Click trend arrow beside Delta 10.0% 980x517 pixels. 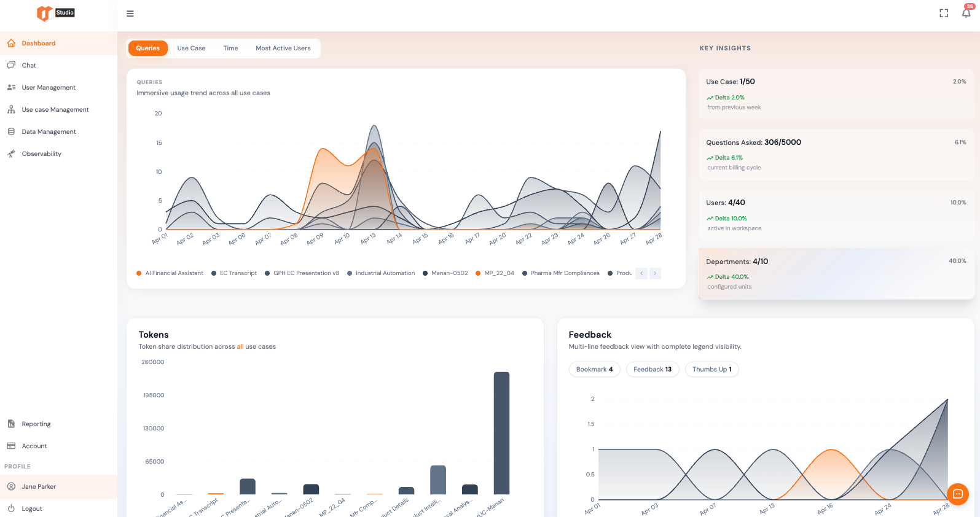coord(710,219)
